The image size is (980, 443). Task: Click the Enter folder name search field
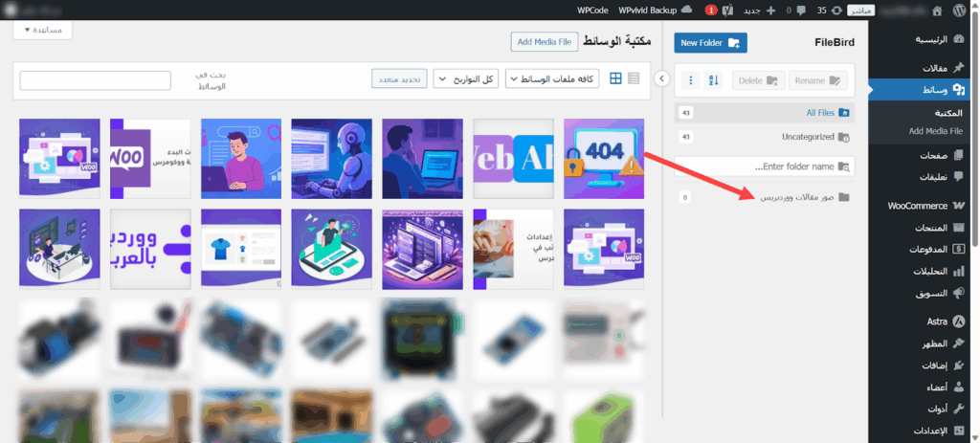coord(765,166)
